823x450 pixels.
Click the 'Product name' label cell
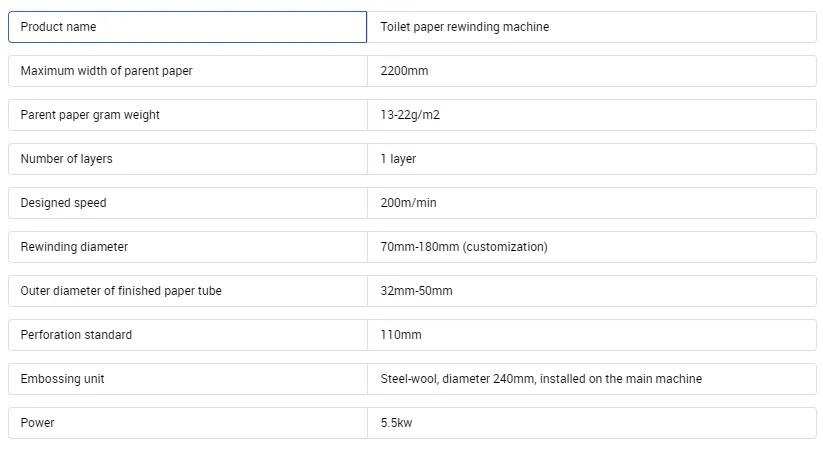pos(187,27)
